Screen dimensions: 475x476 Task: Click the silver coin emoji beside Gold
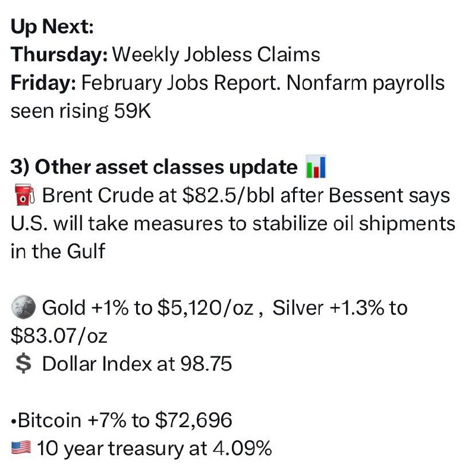point(23,307)
